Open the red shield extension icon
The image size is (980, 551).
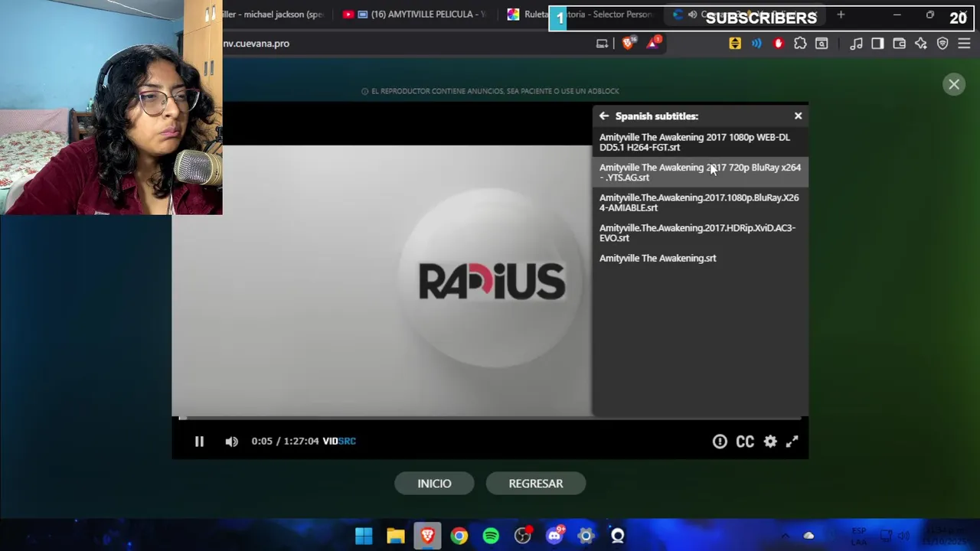click(779, 44)
